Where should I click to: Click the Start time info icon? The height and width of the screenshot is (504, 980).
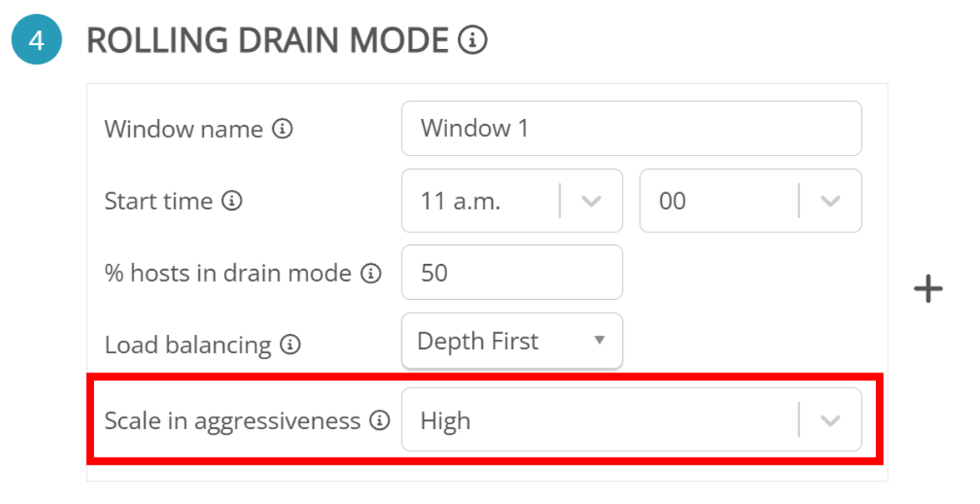[x=232, y=201]
